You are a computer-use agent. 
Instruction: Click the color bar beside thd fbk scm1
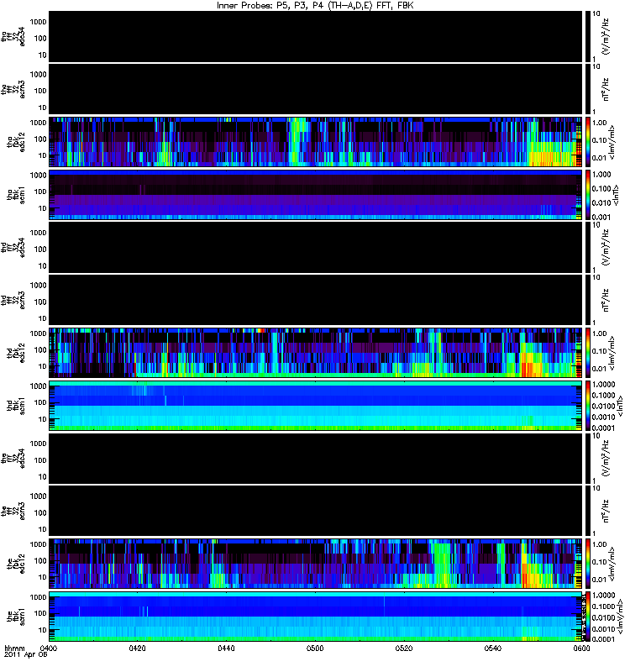tap(587, 406)
